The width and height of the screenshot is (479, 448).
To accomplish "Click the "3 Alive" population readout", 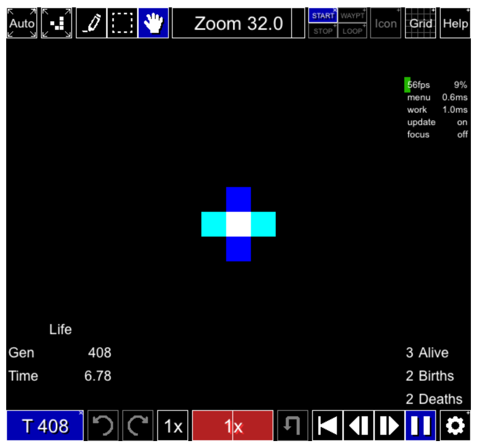I will click(427, 353).
